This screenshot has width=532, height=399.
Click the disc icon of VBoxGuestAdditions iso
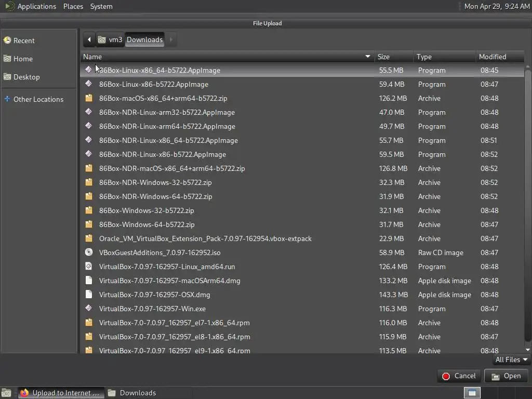[88, 252]
